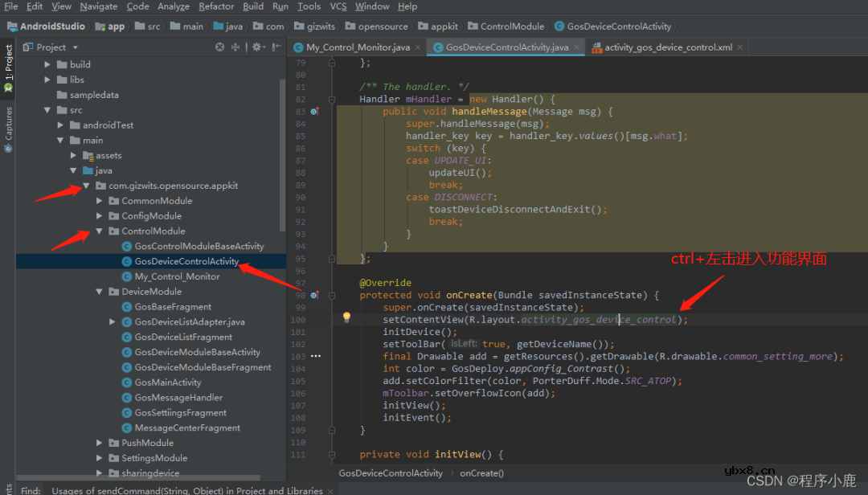Expand the PushModule folder

[99, 443]
